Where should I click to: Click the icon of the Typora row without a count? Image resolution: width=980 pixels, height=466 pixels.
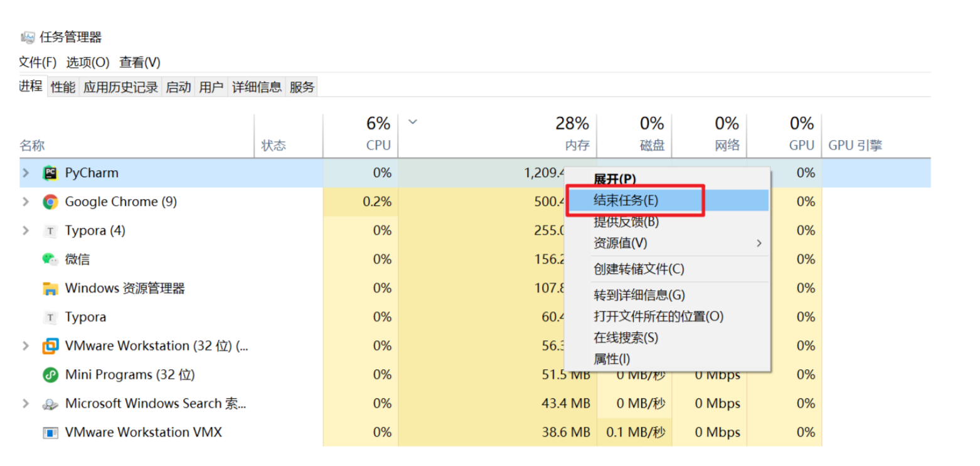(50, 317)
